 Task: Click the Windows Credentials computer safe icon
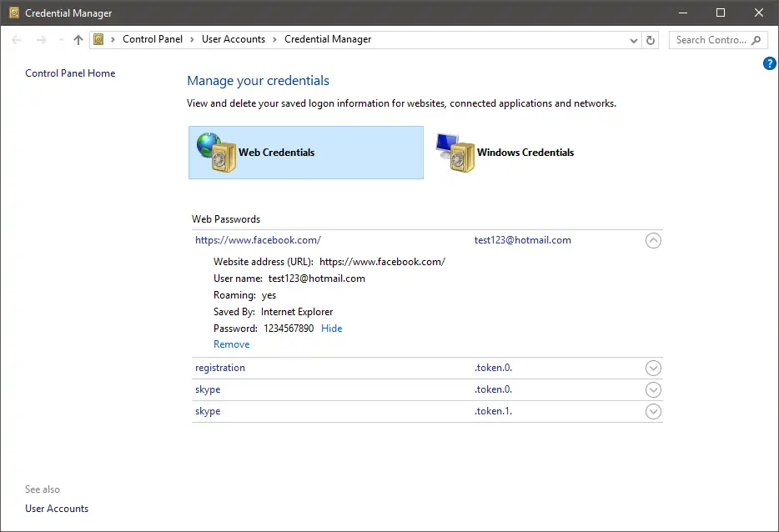point(455,153)
